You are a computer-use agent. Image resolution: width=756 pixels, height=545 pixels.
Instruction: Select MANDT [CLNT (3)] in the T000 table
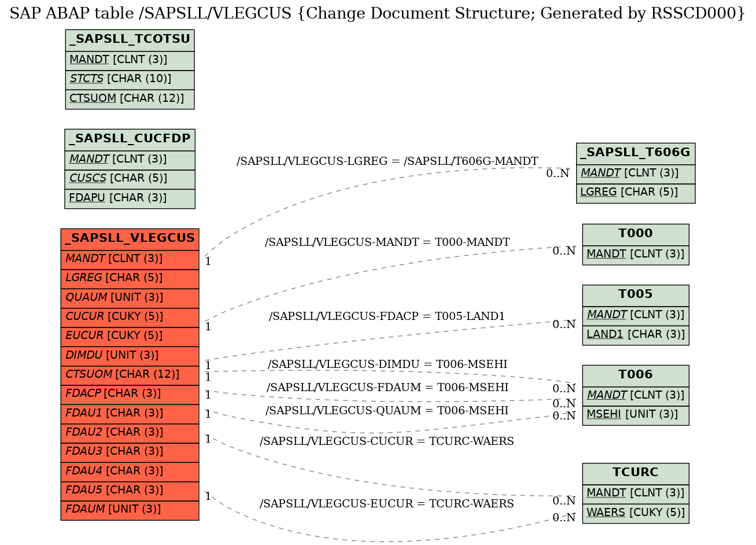click(x=636, y=255)
